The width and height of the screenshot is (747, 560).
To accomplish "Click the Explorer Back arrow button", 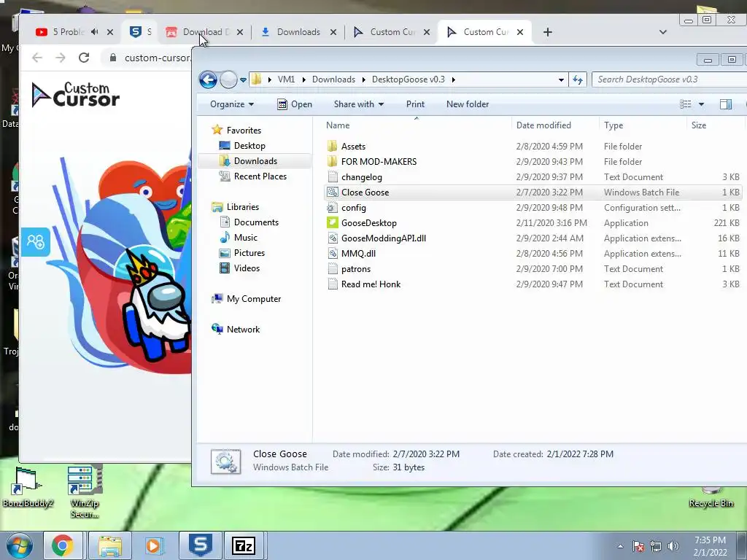I will tap(208, 79).
